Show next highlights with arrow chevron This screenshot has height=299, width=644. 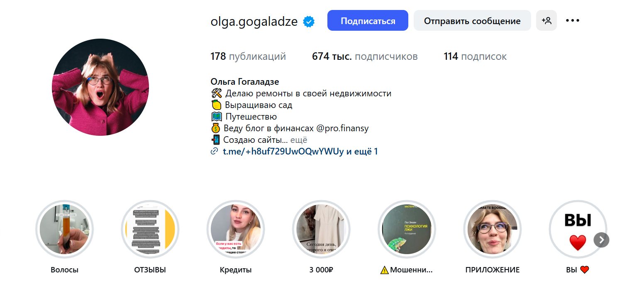[602, 240]
